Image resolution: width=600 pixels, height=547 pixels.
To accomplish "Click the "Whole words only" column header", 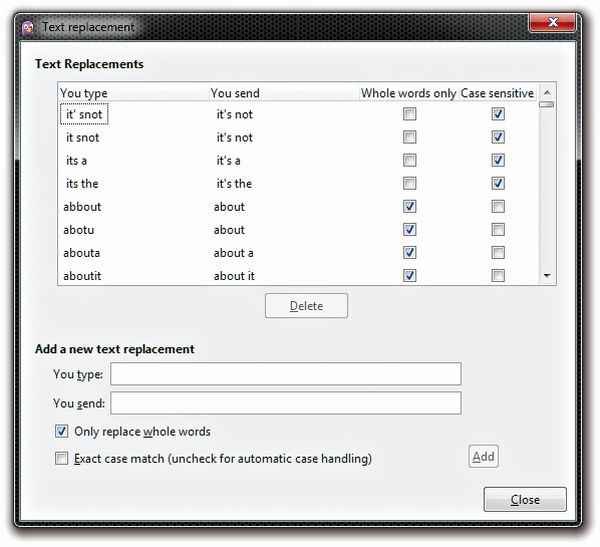I will pyautogui.click(x=409, y=93).
